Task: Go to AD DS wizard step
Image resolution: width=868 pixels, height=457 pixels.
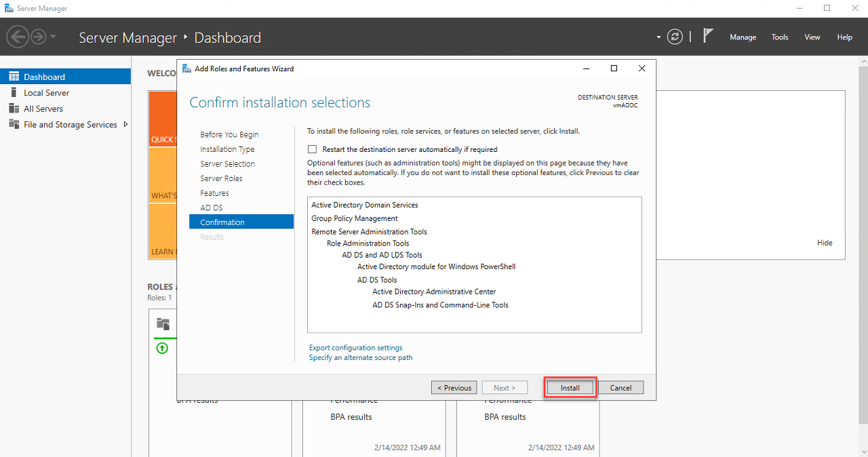Action: click(212, 207)
